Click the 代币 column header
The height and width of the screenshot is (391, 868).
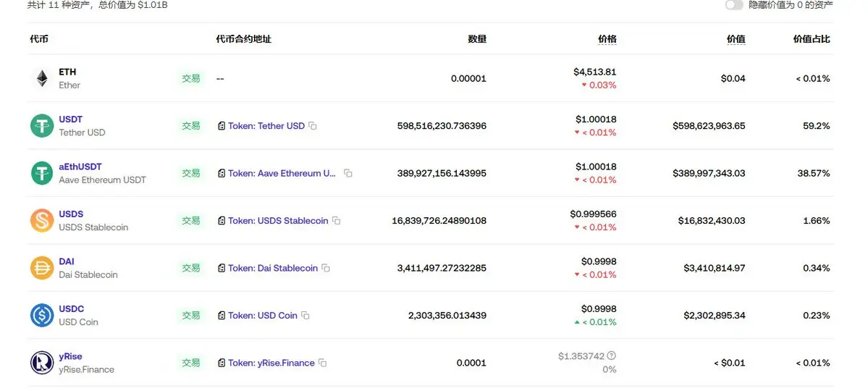point(39,39)
